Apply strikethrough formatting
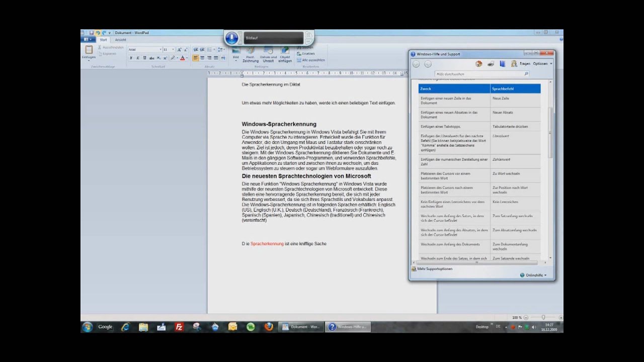The height and width of the screenshot is (362, 644). [151, 58]
